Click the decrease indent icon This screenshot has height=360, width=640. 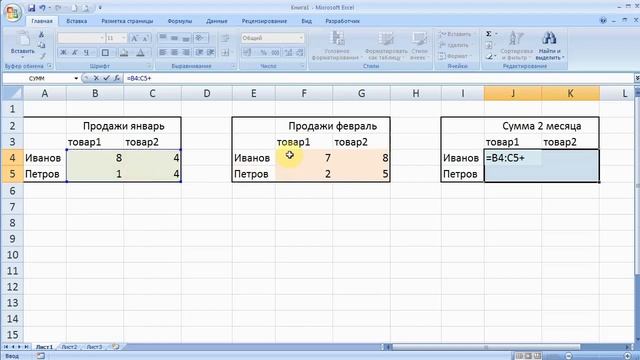[199, 53]
